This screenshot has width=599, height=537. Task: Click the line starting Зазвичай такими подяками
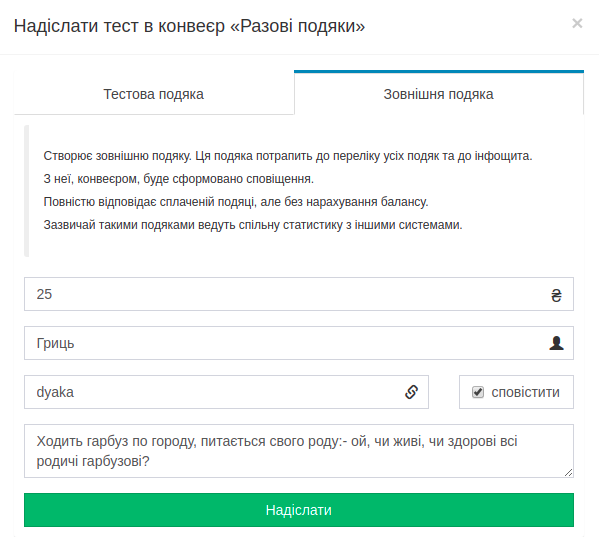pyautogui.click(x=253, y=225)
